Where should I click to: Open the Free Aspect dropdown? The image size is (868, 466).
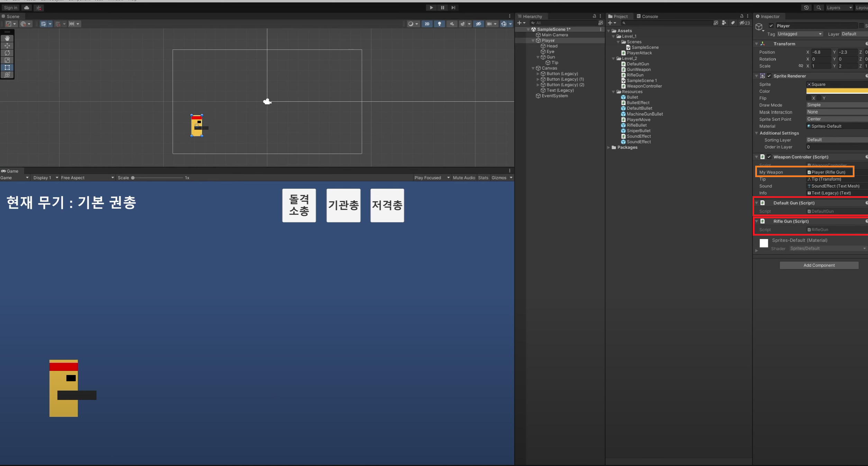[x=87, y=178]
